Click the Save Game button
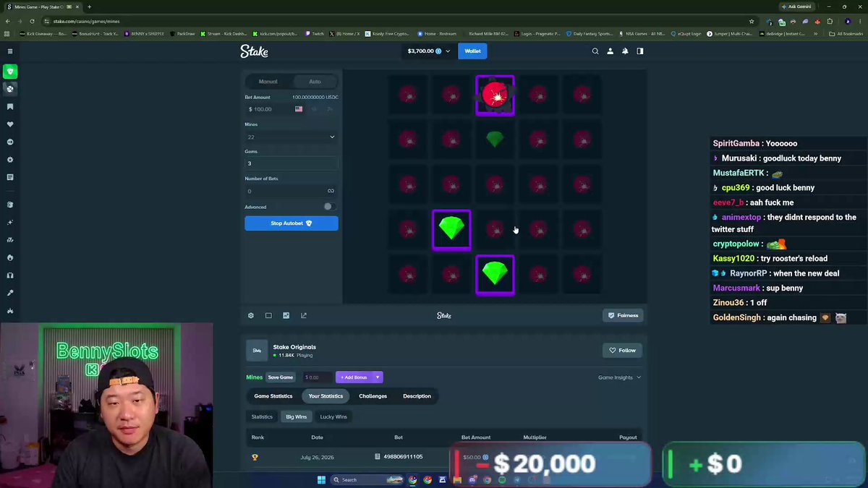The height and width of the screenshot is (488, 868). tap(281, 377)
